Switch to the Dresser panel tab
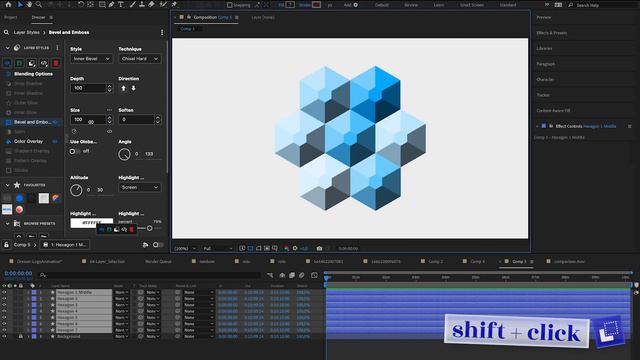This screenshot has height=360, width=640. (38, 18)
